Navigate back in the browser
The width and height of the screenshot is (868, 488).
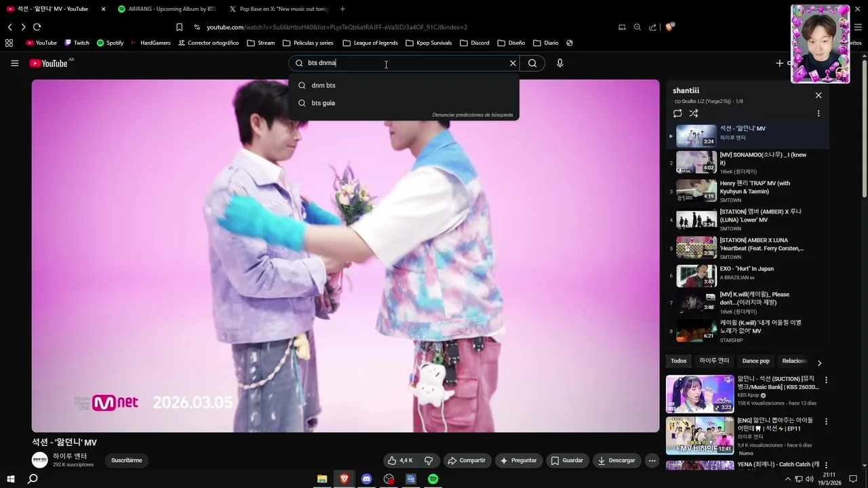[x=9, y=27]
